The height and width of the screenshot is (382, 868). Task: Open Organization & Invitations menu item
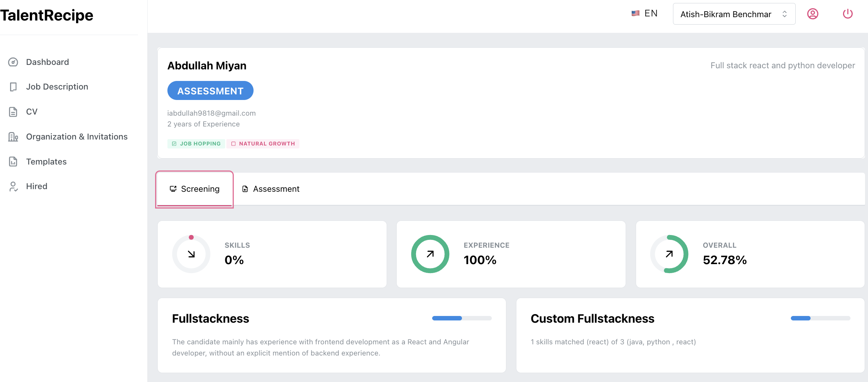click(x=77, y=137)
